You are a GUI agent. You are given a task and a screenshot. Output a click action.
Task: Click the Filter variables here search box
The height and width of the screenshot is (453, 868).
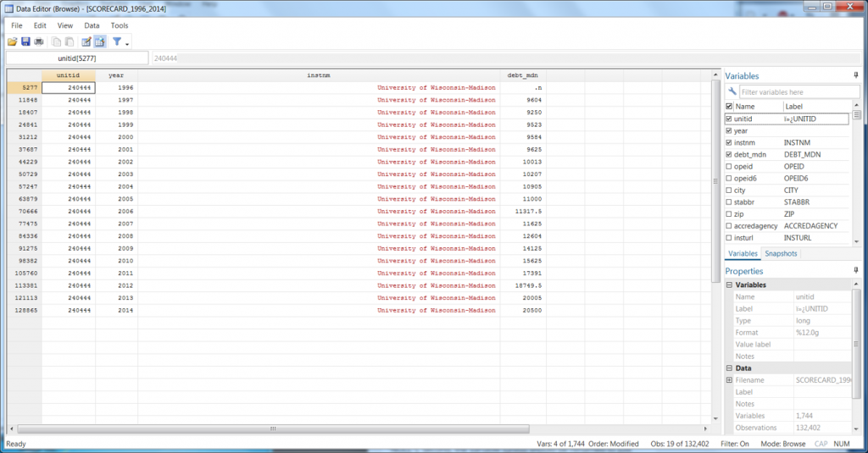coord(793,91)
